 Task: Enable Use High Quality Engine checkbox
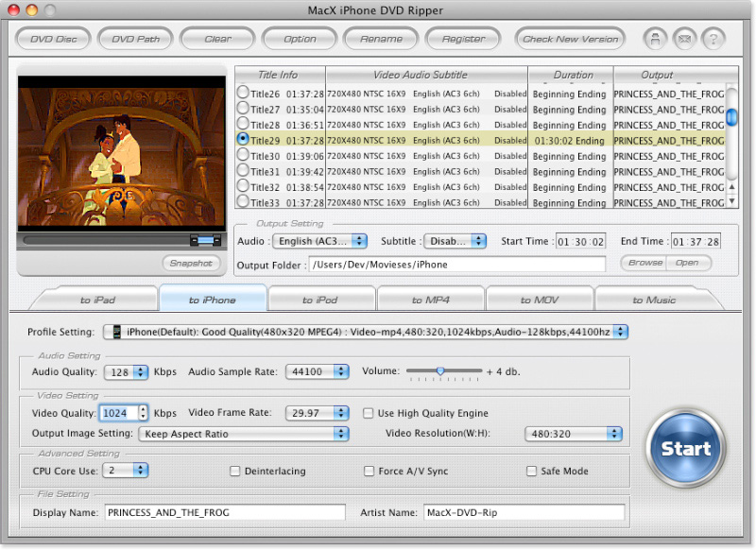point(369,413)
